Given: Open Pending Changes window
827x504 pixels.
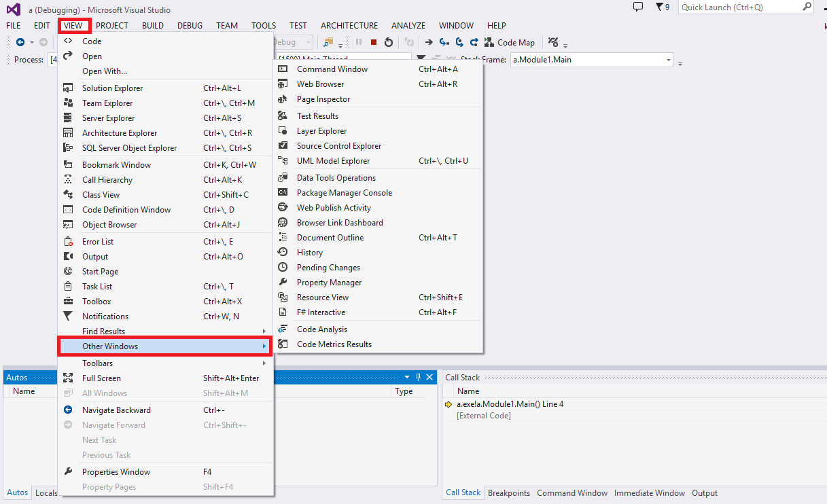Looking at the screenshot, I should coord(378,268).
